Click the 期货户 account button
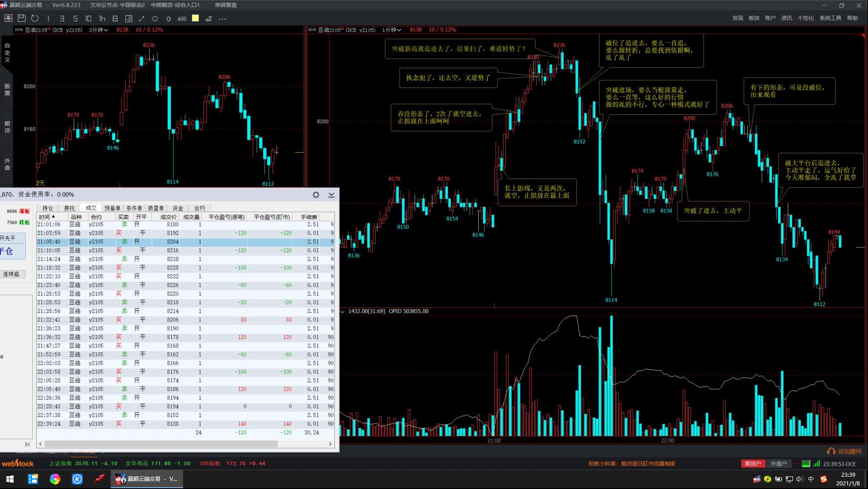 (x=753, y=463)
